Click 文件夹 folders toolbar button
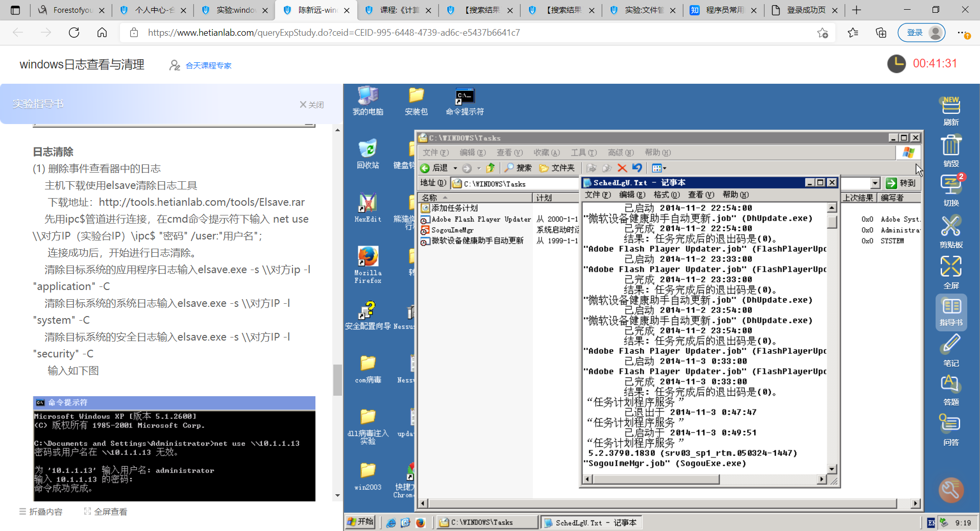The image size is (980, 531). tap(557, 168)
